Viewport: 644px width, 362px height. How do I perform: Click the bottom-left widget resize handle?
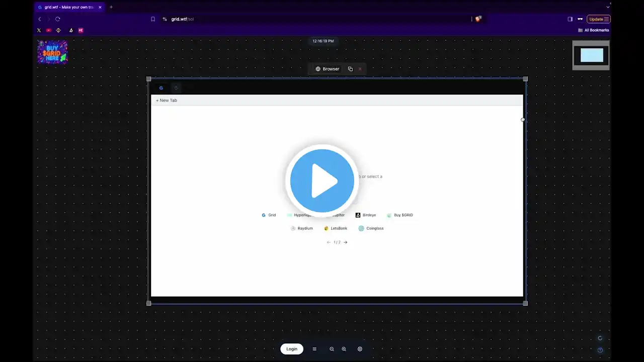[148, 303]
